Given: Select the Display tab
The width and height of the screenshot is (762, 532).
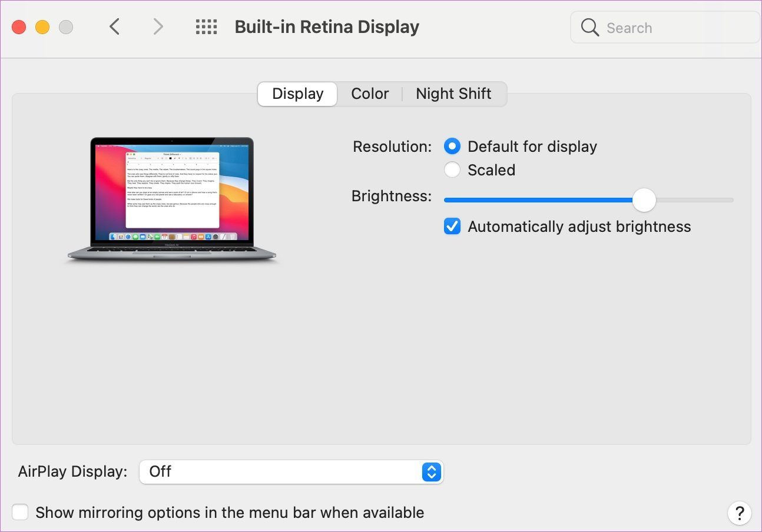Looking at the screenshot, I should tap(297, 94).
